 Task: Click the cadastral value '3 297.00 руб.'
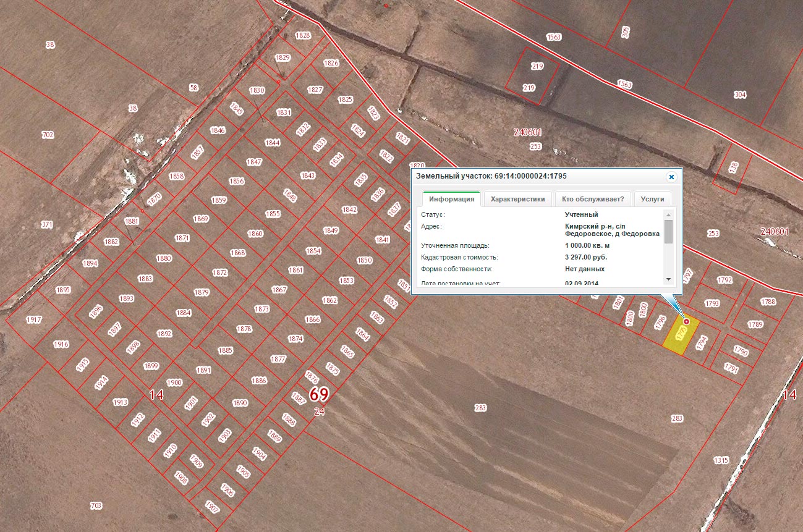click(x=586, y=257)
